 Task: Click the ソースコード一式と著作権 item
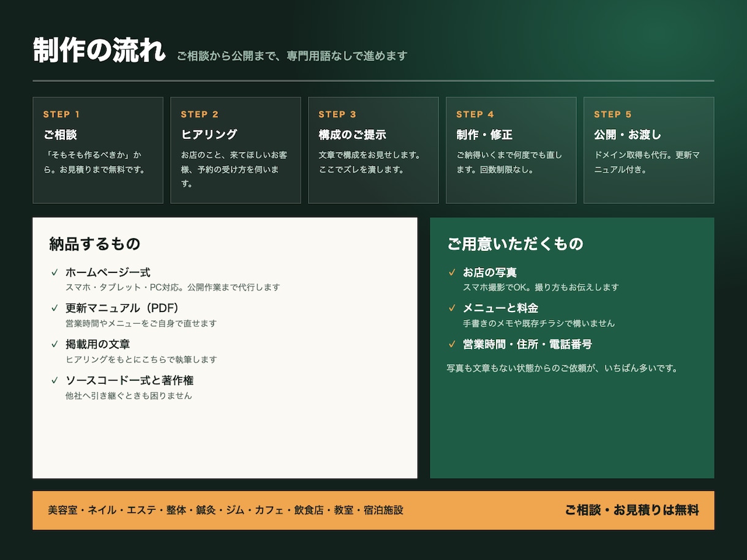click(x=130, y=381)
